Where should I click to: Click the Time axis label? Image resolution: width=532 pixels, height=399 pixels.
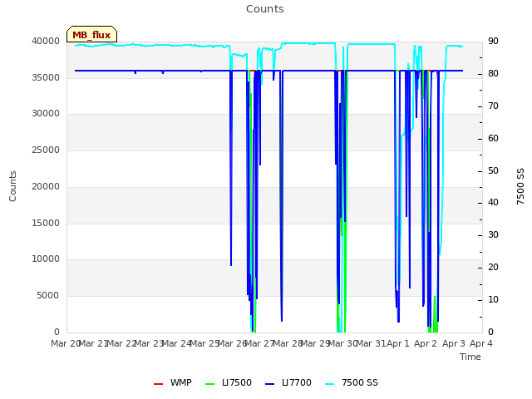(x=470, y=357)
